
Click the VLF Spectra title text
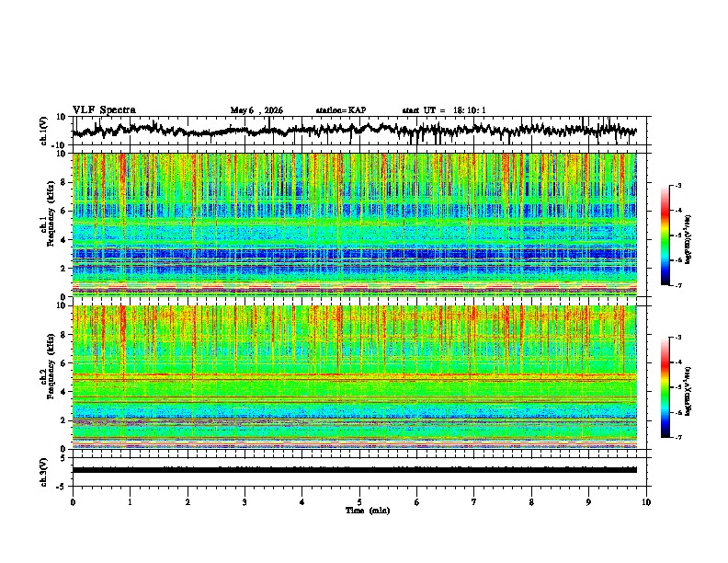104,110
